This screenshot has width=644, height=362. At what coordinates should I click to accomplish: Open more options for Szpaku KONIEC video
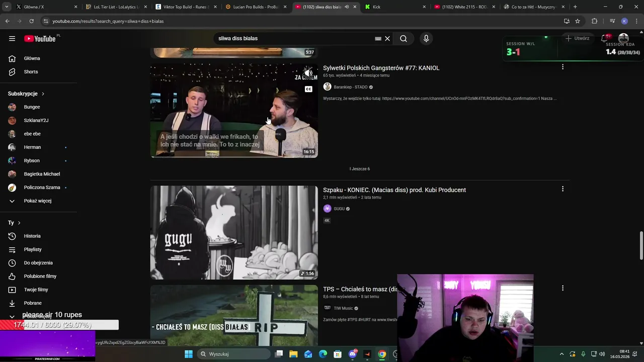[x=562, y=189]
